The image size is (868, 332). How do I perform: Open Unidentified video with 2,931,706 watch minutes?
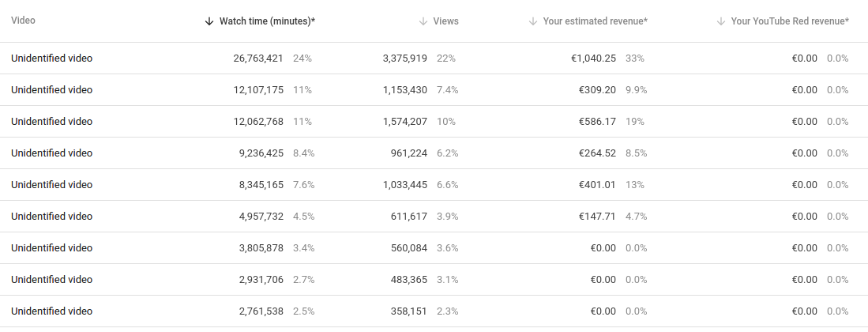tap(51, 280)
